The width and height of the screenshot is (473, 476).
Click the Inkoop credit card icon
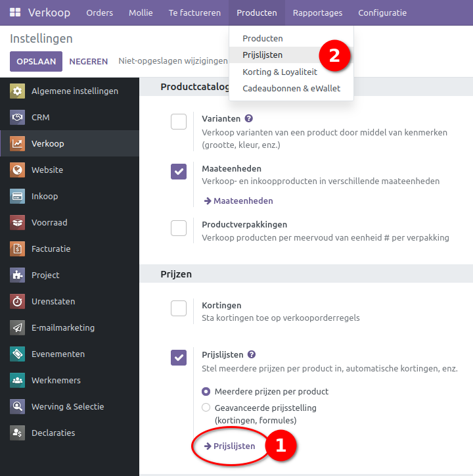(18, 196)
